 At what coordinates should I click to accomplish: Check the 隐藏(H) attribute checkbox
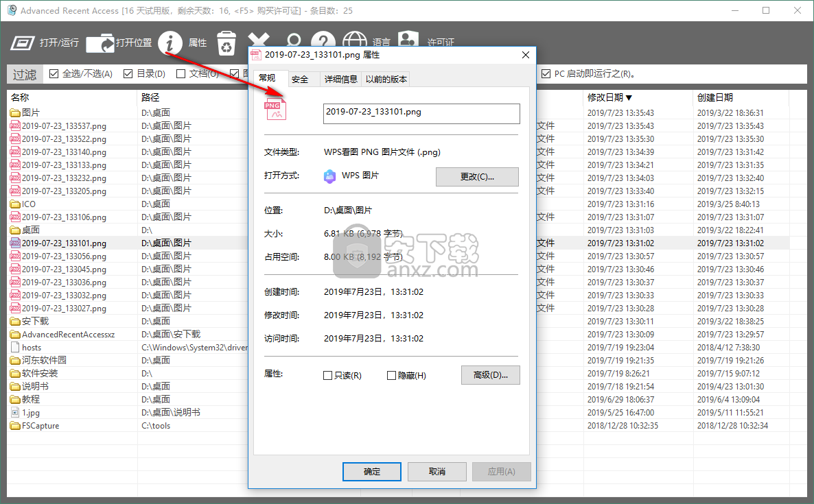pyautogui.click(x=391, y=375)
